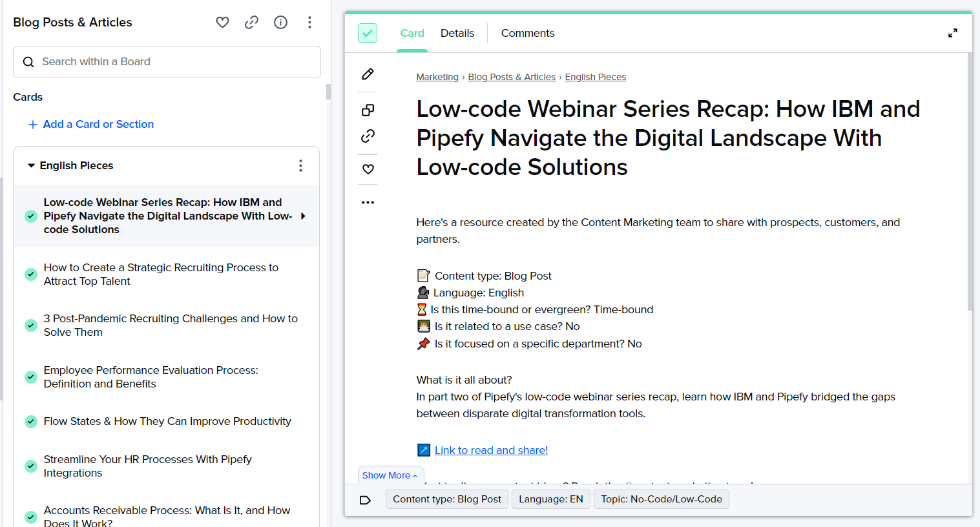Click the Blog Posts & Articles board title
Screen dimensions: 980x527
(72, 23)
